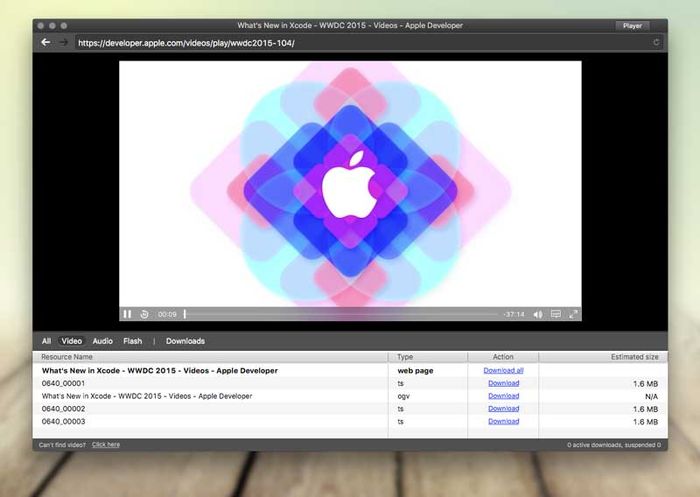Download the ogv video resource
Viewport: 700px width, 497px height.
(x=504, y=396)
